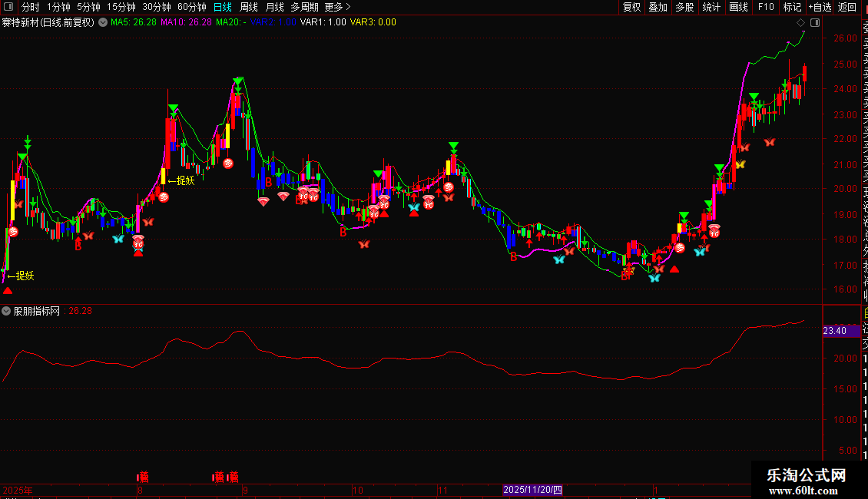868x499 pixels.
Task: Click the green down-triangle at September peak
Action: pos(238,81)
